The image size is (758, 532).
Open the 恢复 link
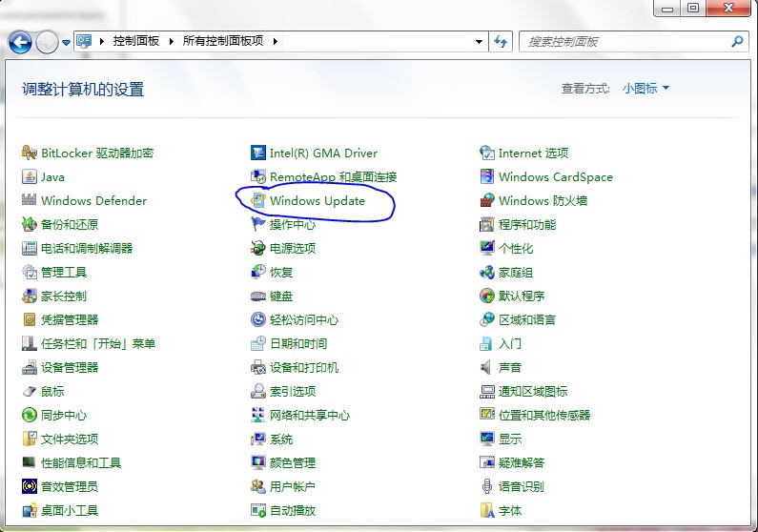pyautogui.click(x=281, y=272)
